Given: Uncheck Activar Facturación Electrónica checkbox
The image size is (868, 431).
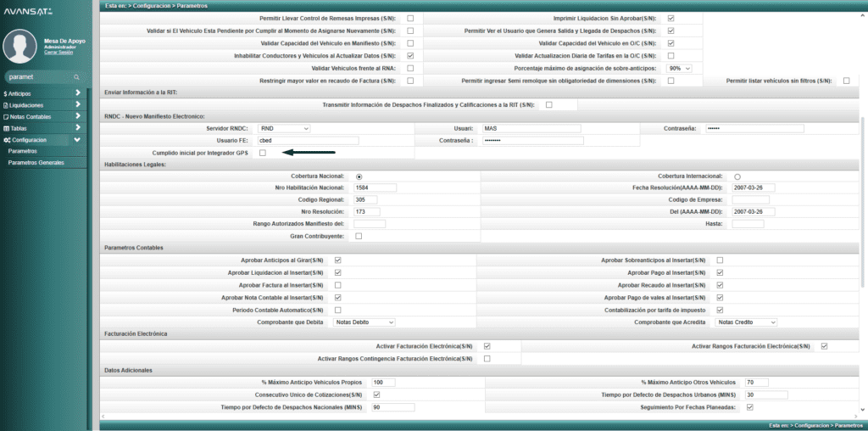Looking at the screenshot, I should coord(487,346).
